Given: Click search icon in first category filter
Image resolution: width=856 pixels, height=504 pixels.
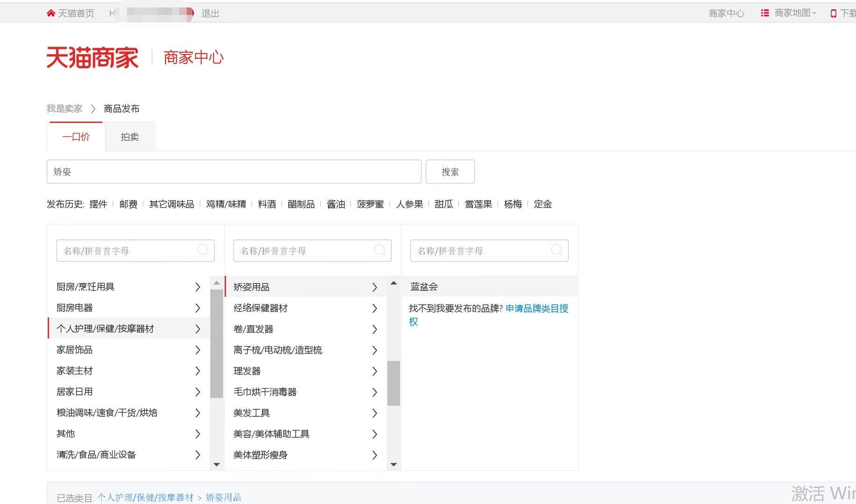Looking at the screenshot, I should click(203, 250).
